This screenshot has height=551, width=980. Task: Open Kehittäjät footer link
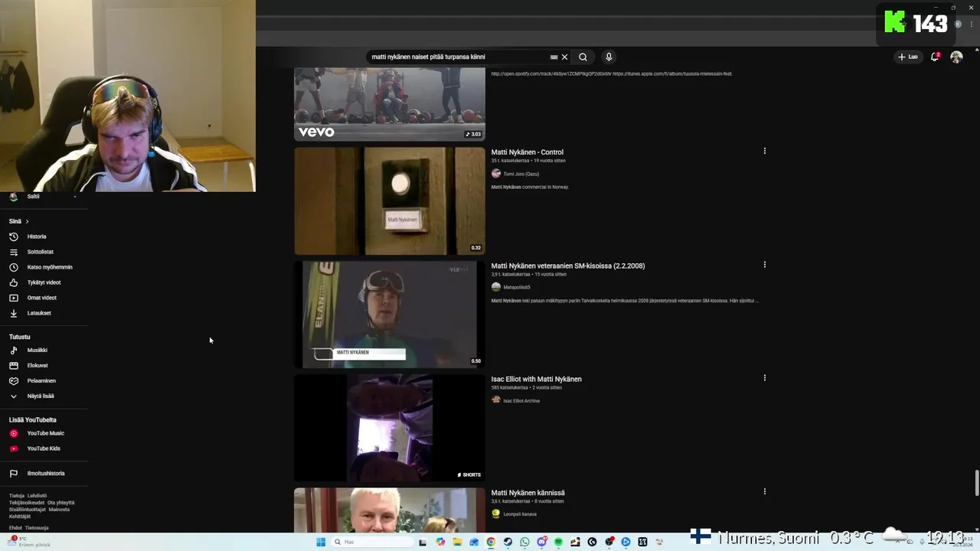pyautogui.click(x=20, y=517)
